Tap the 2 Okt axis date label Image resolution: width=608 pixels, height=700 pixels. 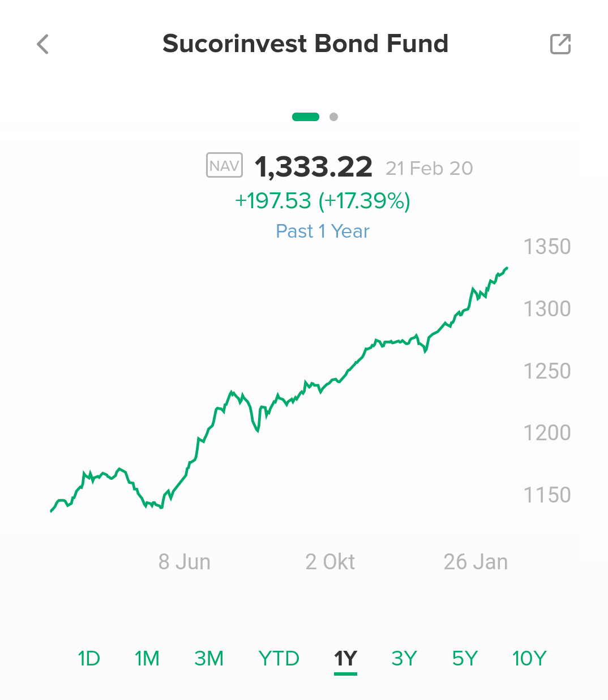pos(330,562)
